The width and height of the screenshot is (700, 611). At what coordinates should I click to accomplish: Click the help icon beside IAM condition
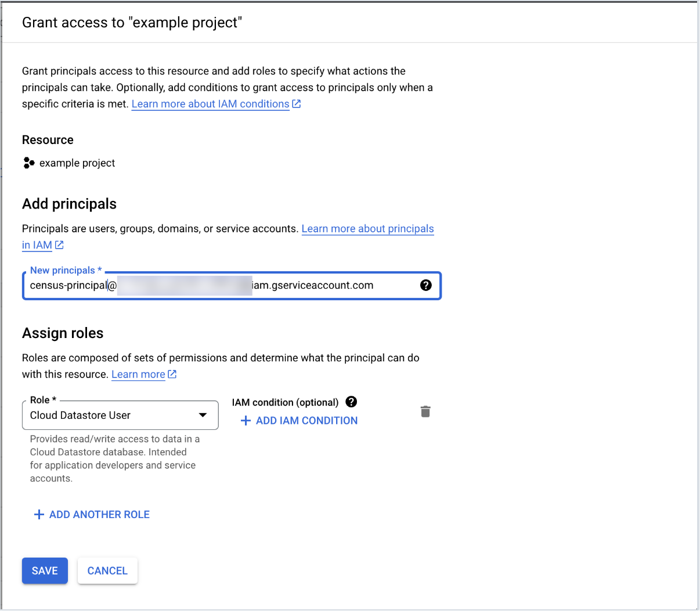(x=351, y=402)
